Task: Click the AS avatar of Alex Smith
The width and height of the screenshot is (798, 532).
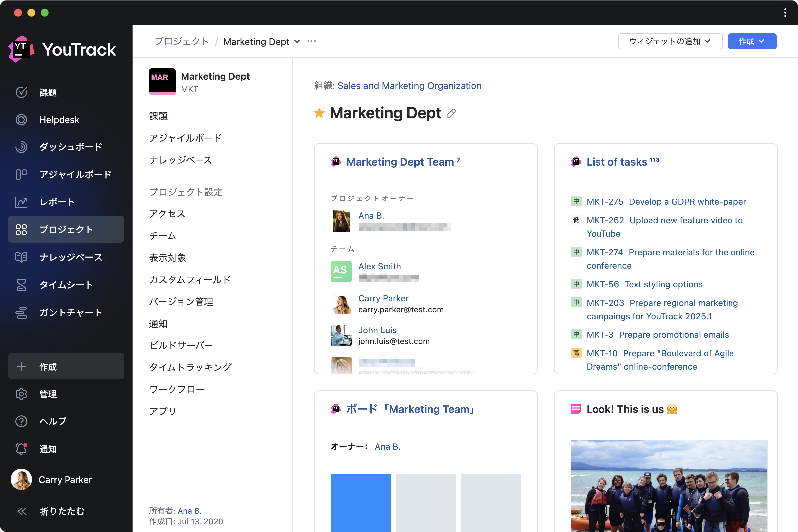Action: point(341,271)
